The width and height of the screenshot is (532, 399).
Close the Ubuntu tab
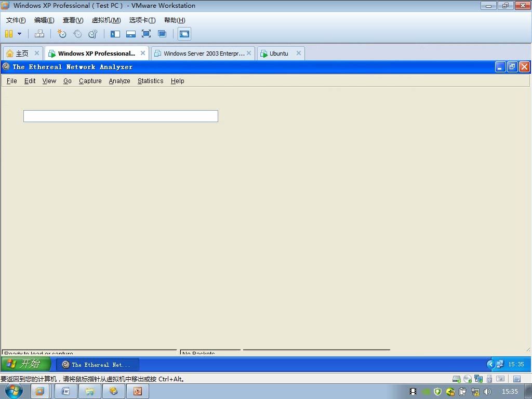(299, 53)
